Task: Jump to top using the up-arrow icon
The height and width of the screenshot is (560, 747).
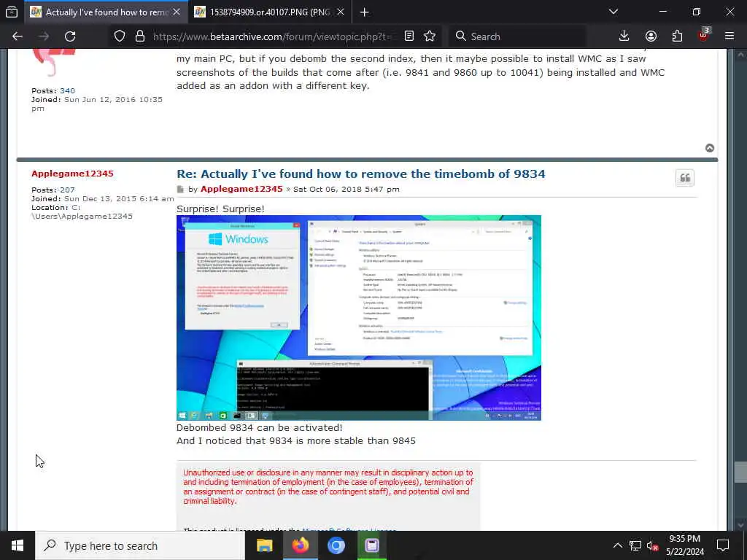Action: tap(710, 148)
